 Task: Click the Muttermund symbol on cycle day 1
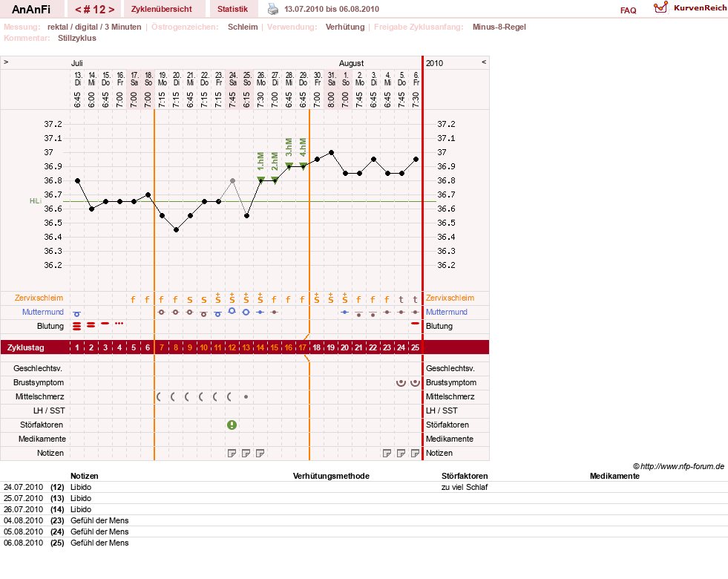click(x=77, y=314)
